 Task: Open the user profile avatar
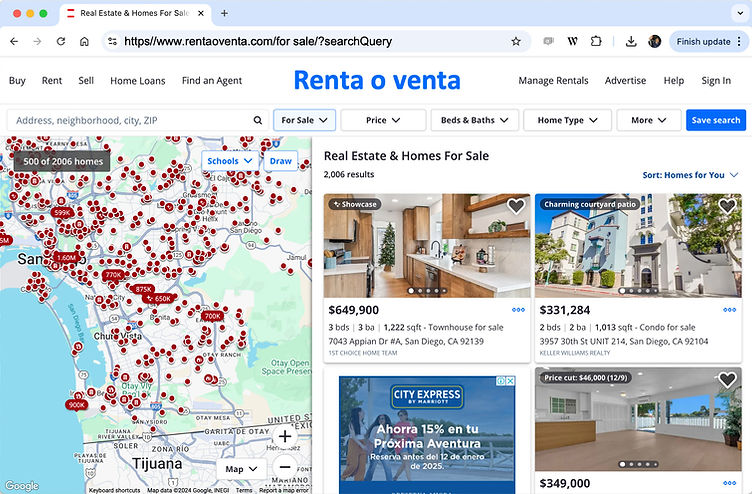[655, 42]
